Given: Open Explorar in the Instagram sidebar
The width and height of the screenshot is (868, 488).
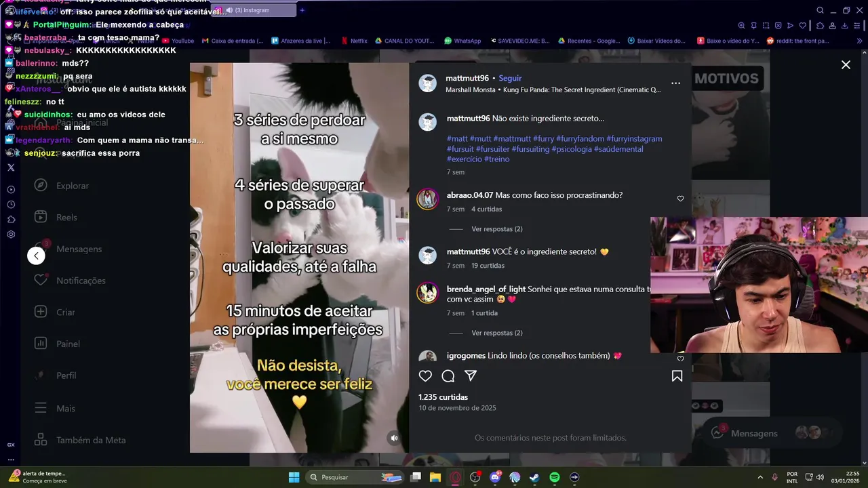Looking at the screenshot, I should [x=62, y=186].
